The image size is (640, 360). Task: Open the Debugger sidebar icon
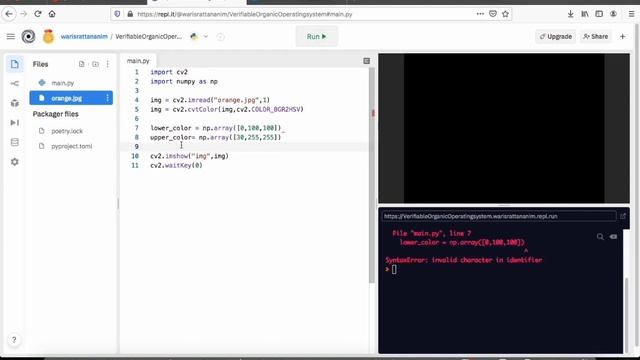[15, 122]
